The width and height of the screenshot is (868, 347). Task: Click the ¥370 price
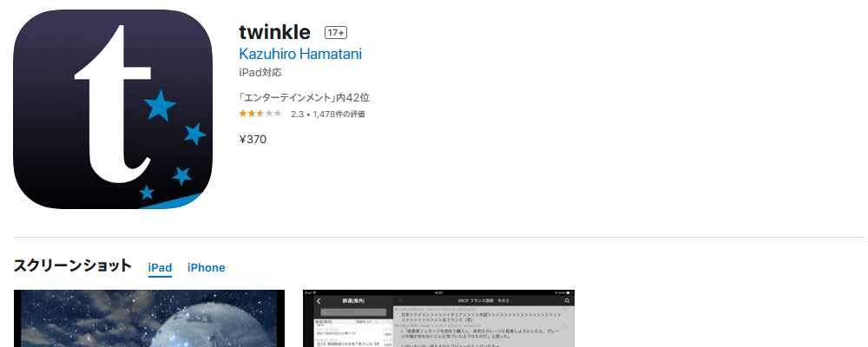(x=253, y=140)
